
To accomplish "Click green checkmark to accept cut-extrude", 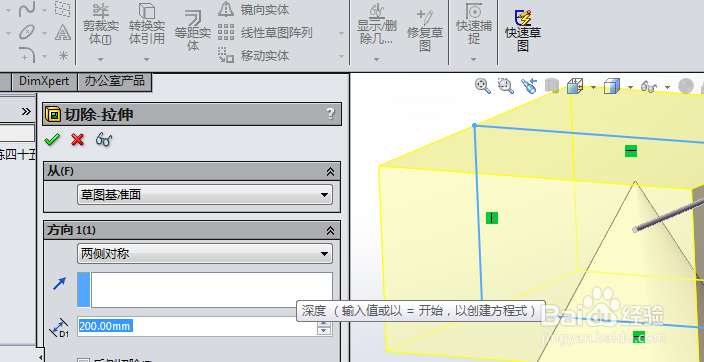I will coord(52,140).
